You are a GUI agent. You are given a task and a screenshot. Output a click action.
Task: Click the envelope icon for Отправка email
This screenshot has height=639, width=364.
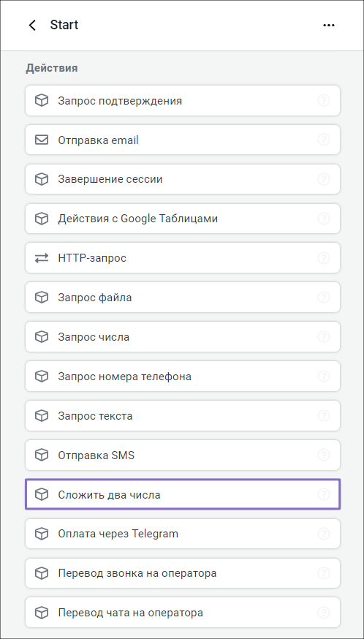click(41, 140)
